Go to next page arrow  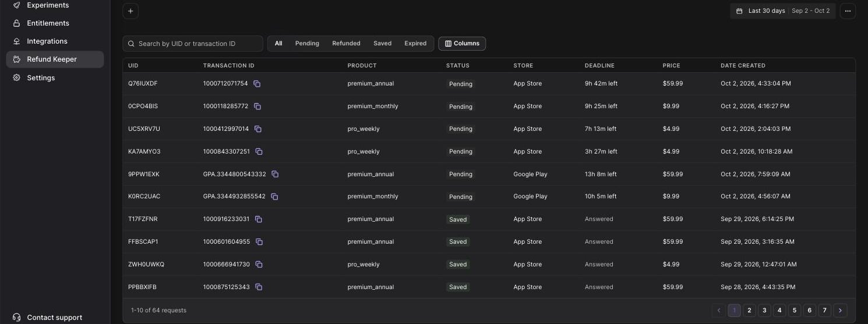click(x=840, y=311)
